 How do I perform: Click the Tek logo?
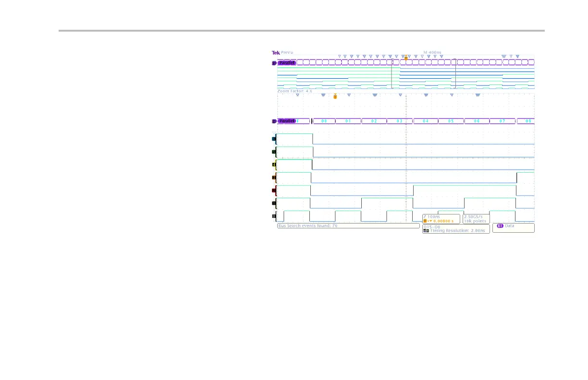pos(276,52)
